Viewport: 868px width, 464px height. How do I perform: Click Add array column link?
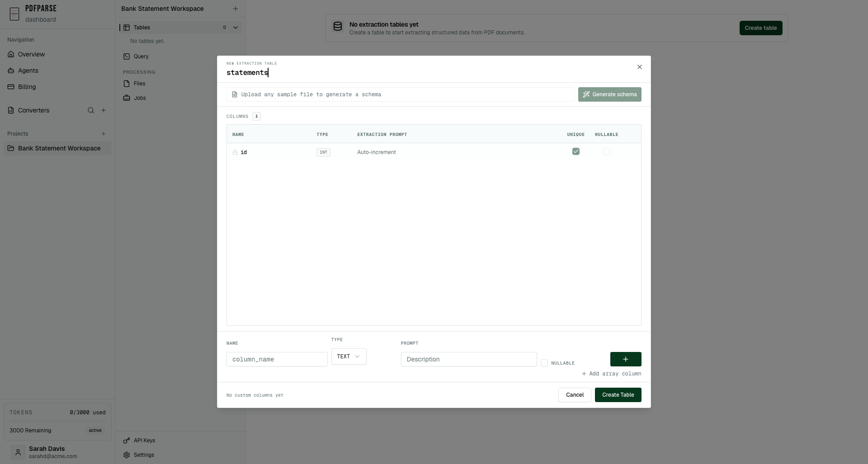tap(612, 374)
